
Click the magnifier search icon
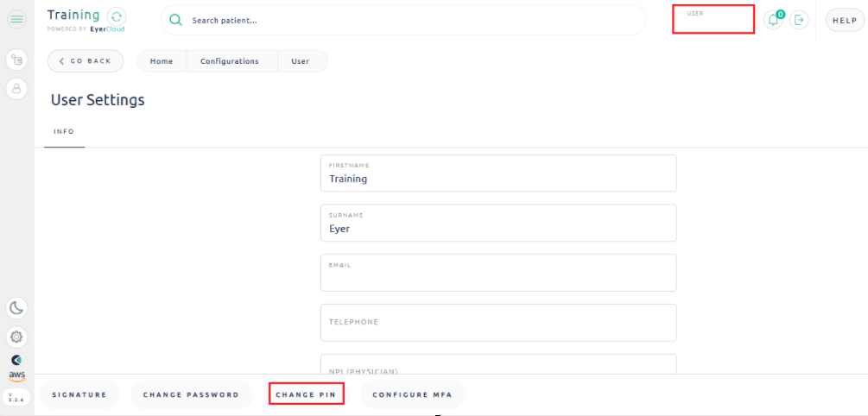[176, 20]
